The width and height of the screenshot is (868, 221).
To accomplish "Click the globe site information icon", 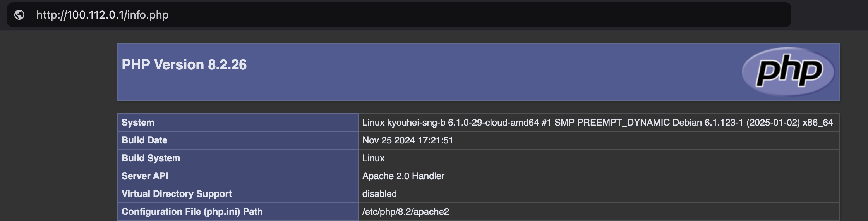I will 19,15.
